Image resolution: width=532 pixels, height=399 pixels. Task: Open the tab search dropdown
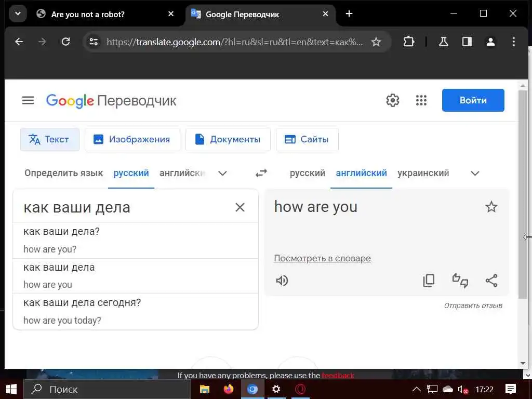18,14
